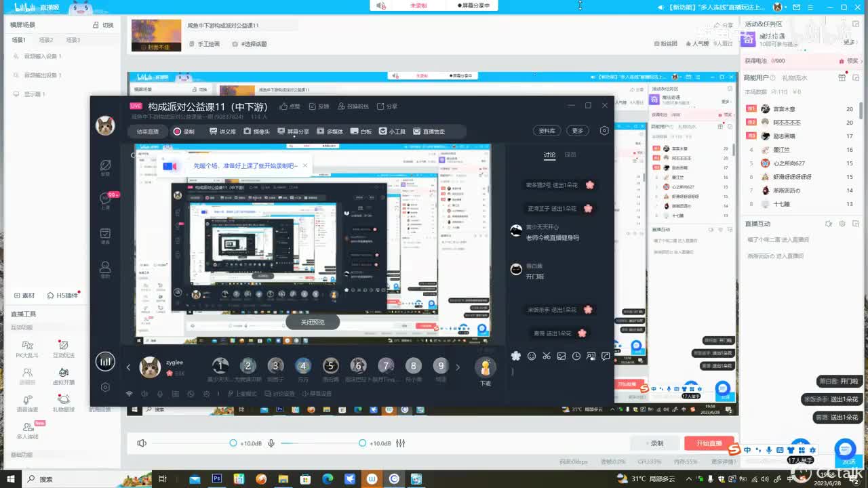Switch to 场景2 tab in Bilibili tool
Viewport: 868px width, 488px height.
[x=46, y=40]
